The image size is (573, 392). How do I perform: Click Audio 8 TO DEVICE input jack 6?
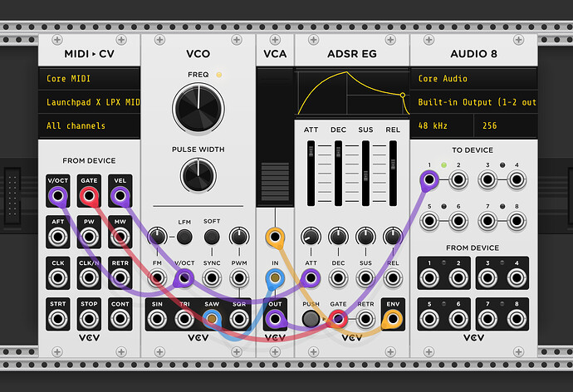click(458, 221)
